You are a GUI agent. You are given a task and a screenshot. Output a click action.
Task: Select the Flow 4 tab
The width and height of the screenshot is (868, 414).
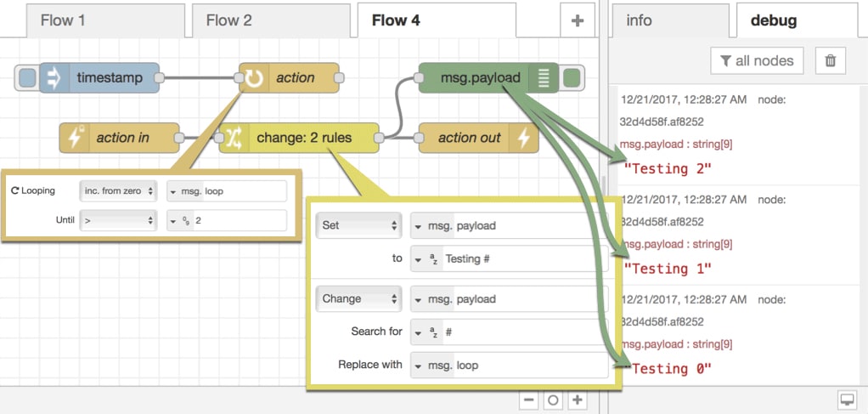coord(437,21)
